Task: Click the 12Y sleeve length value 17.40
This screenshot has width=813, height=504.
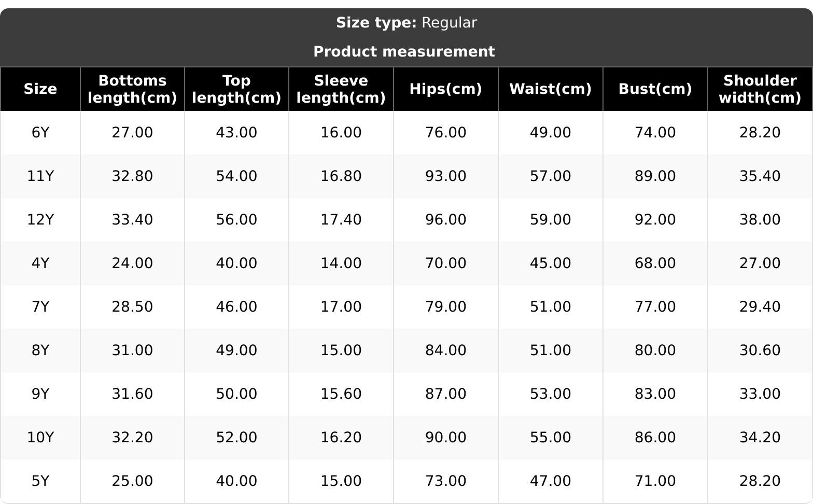Action: point(341,220)
